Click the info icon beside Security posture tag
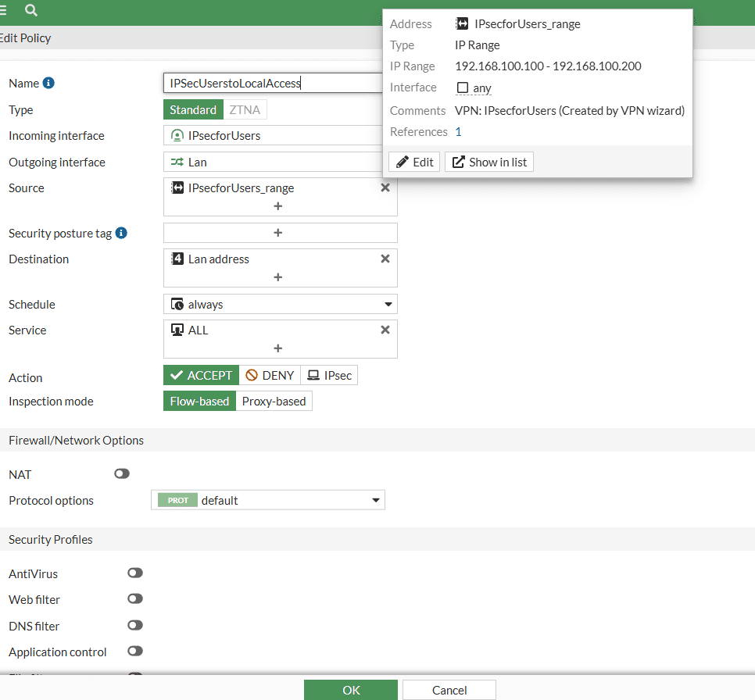The image size is (755, 700). (121, 233)
